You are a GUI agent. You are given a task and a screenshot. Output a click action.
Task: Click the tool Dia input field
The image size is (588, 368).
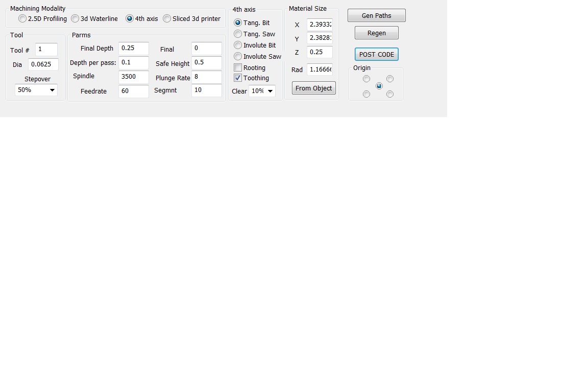pyautogui.click(x=43, y=65)
